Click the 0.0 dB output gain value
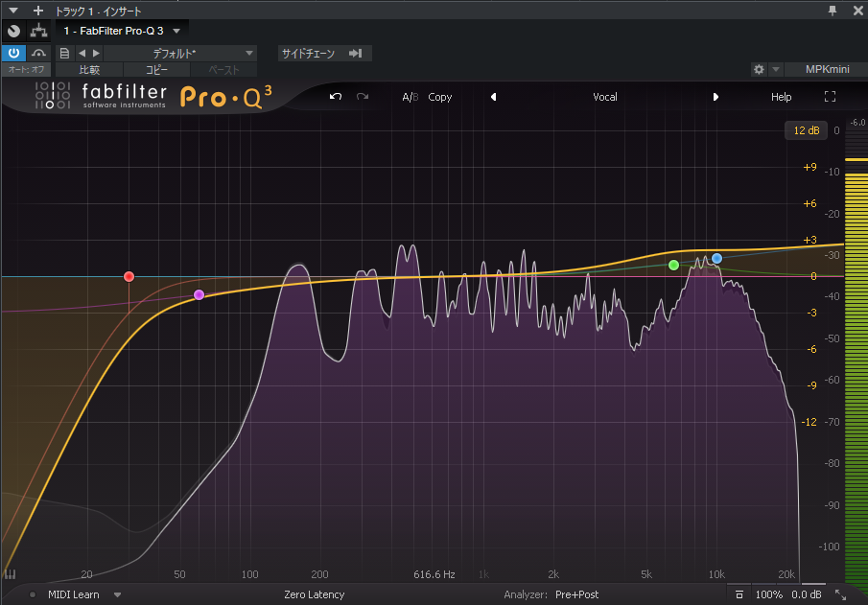Screen dimensions: 868x605 click(806, 594)
